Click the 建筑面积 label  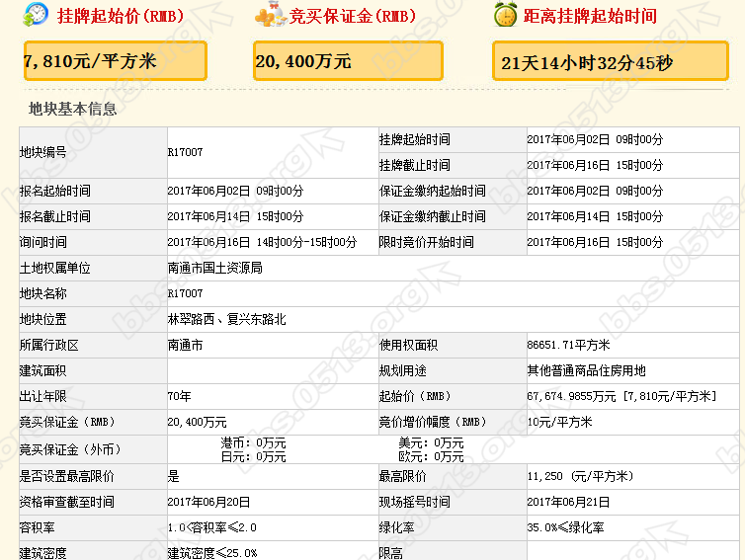coord(43,370)
